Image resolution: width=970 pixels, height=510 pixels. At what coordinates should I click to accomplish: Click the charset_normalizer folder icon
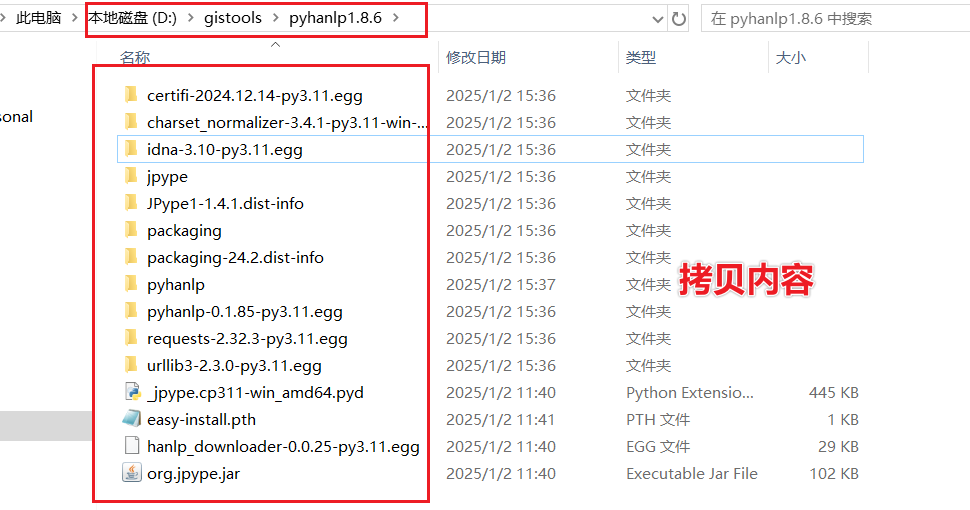(131, 122)
